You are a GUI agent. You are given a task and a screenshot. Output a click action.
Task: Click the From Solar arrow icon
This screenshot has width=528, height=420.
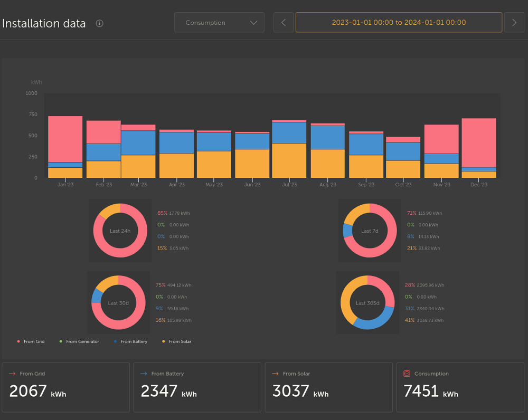pyautogui.click(x=275, y=374)
